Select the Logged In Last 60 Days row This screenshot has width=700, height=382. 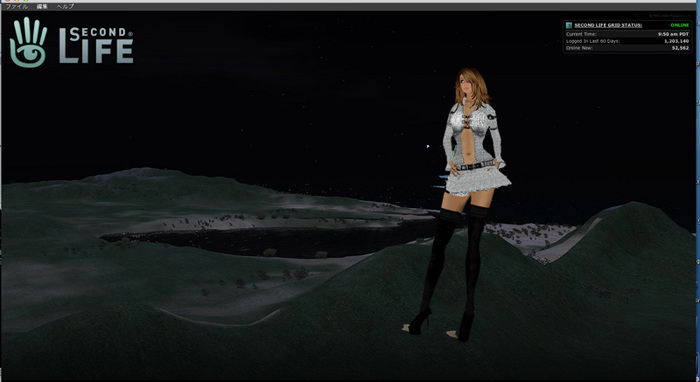(627, 41)
